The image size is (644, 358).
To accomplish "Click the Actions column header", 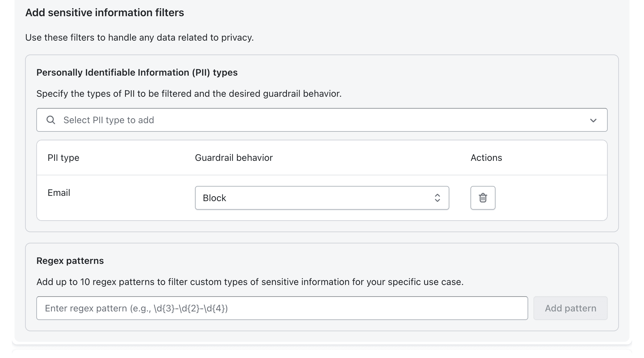I will (x=486, y=158).
